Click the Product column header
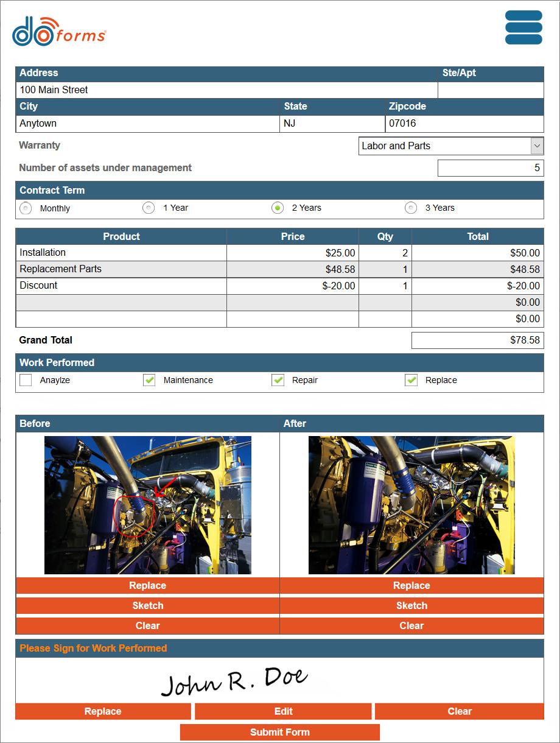The image size is (560, 743). tap(121, 236)
